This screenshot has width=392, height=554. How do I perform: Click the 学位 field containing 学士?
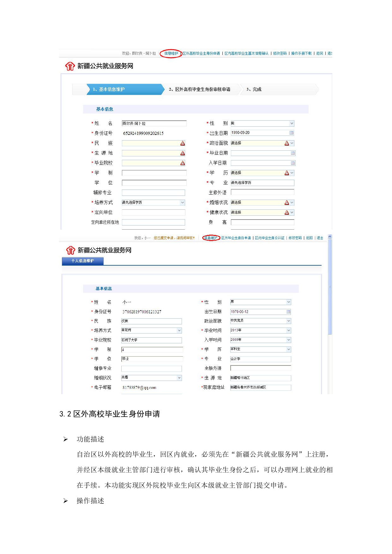(x=152, y=359)
